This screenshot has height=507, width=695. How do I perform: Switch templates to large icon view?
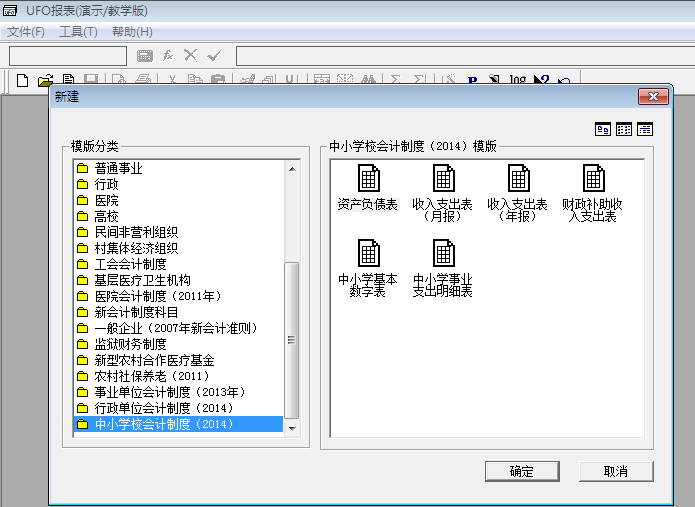(x=603, y=129)
